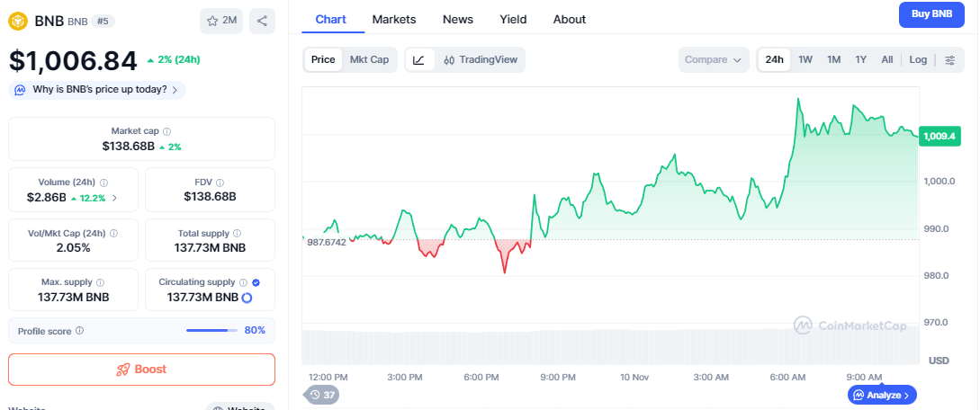Switch to the Markets tab
Screen dimensions: 980x410
(394, 19)
